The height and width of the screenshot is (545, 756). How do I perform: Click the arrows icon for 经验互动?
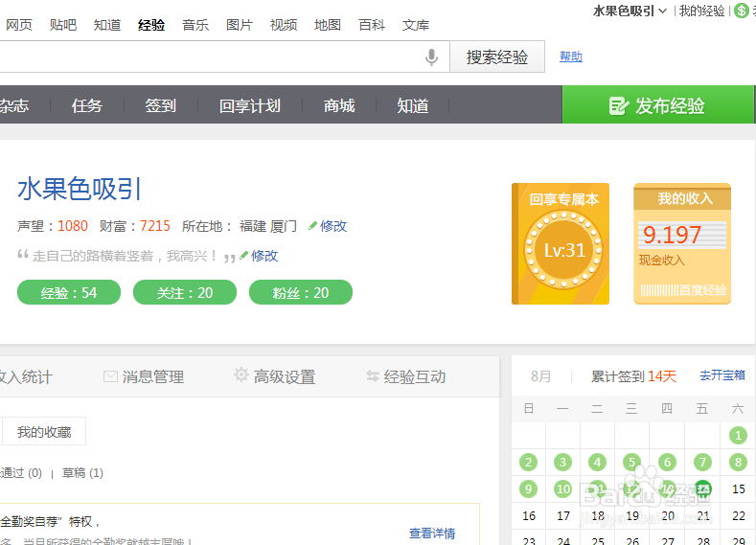[x=373, y=376]
